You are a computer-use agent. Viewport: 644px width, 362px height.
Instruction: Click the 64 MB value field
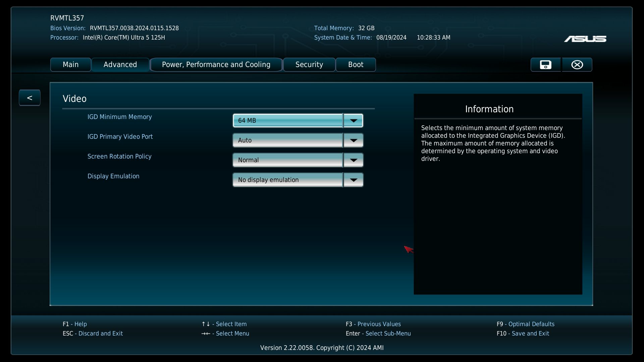pyautogui.click(x=287, y=121)
